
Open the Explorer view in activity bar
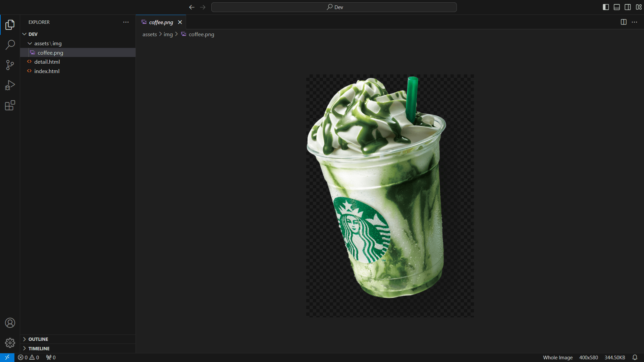pyautogui.click(x=10, y=24)
